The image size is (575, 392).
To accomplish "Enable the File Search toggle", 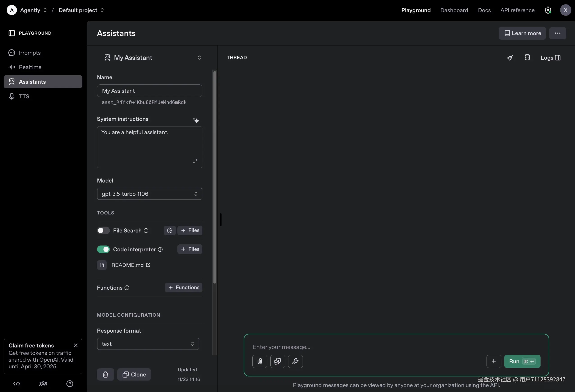I will [103, 230].
